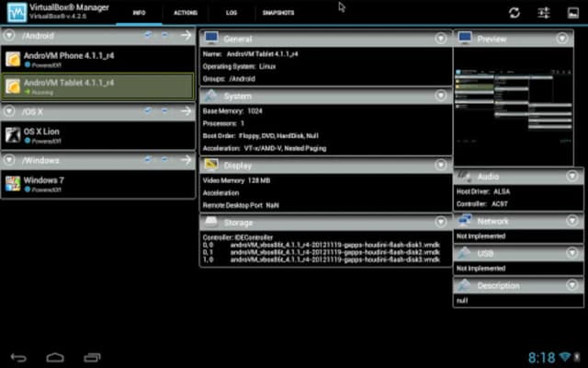Click the Video Memory 128 MB line
This screenshot has width=588, height=368.
[236, 180]
